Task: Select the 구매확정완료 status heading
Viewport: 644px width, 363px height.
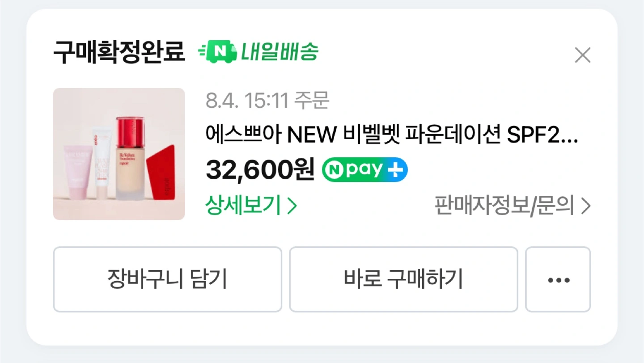Action: pyautogui.click(x=119, y=53)
